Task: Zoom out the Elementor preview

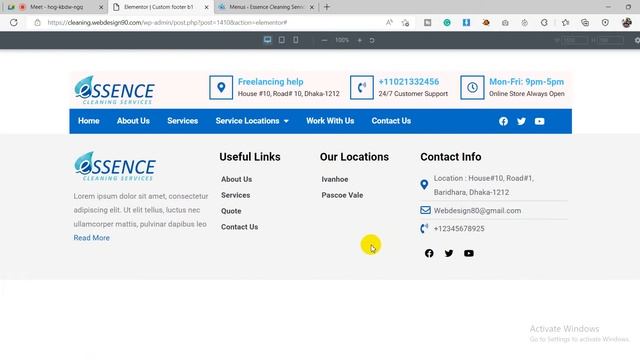Action: (324, 40)
